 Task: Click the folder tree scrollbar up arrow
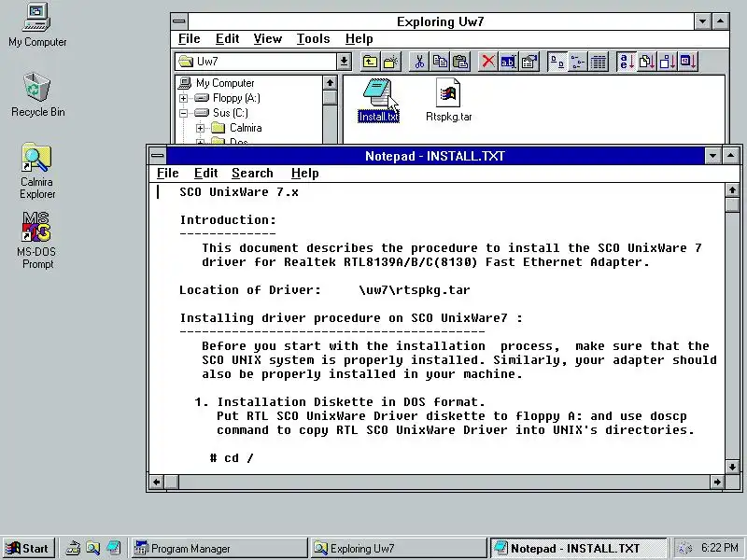point(330,83)
